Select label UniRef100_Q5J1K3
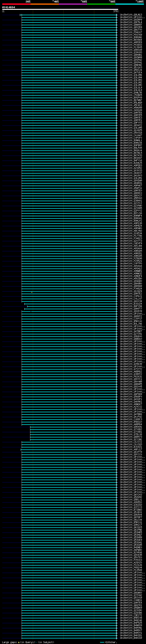 click(131, 67)
